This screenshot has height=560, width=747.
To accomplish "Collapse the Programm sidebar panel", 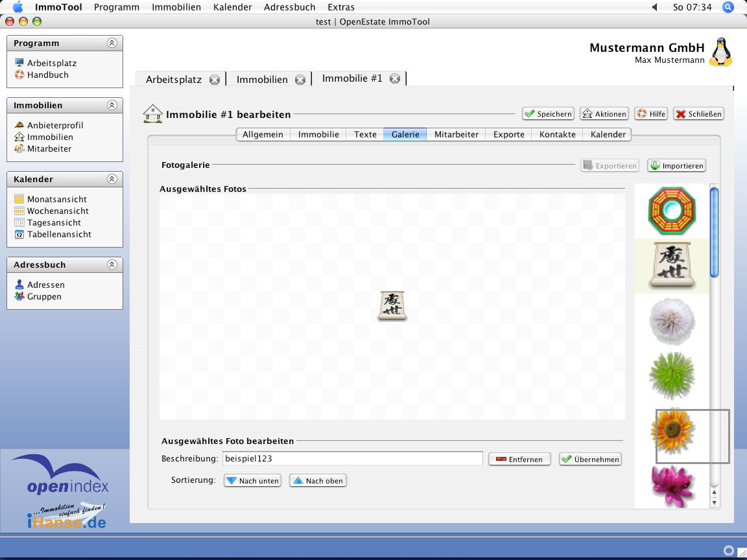I will [x=112, y=43].
